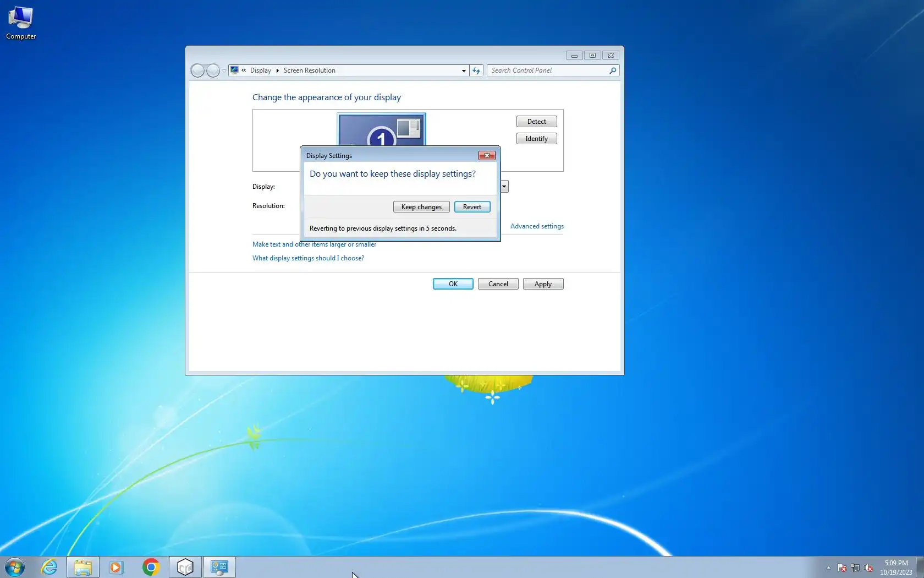Image resolution: width=924 pixels, height=578 pixels.
Task: Expand the arrow between Display and Screen Resolution
Action: coord(278,70)
